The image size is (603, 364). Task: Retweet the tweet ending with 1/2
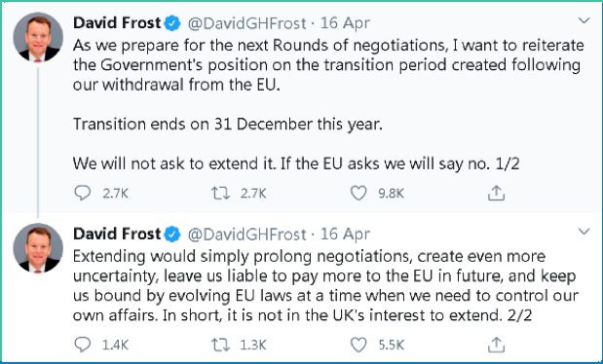click(x=221, y=193)
